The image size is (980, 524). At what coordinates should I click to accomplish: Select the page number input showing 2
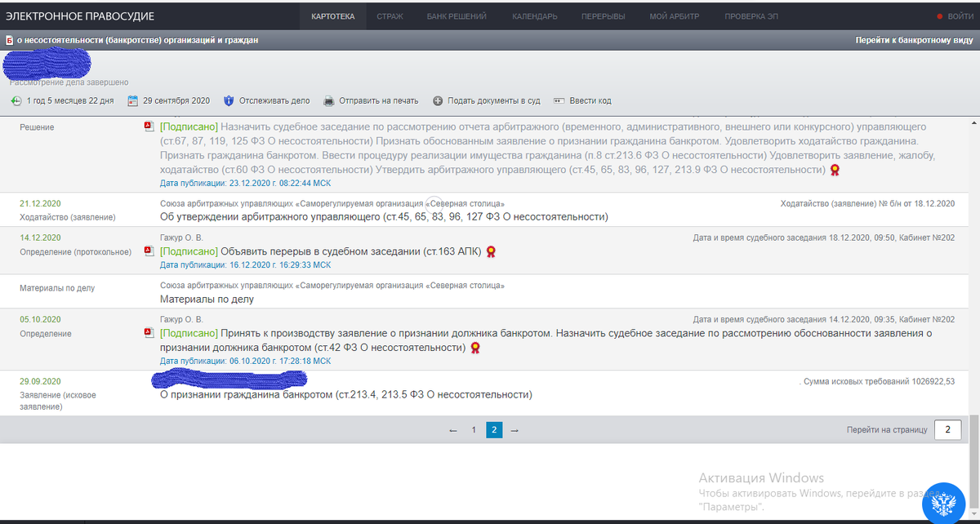947,429
